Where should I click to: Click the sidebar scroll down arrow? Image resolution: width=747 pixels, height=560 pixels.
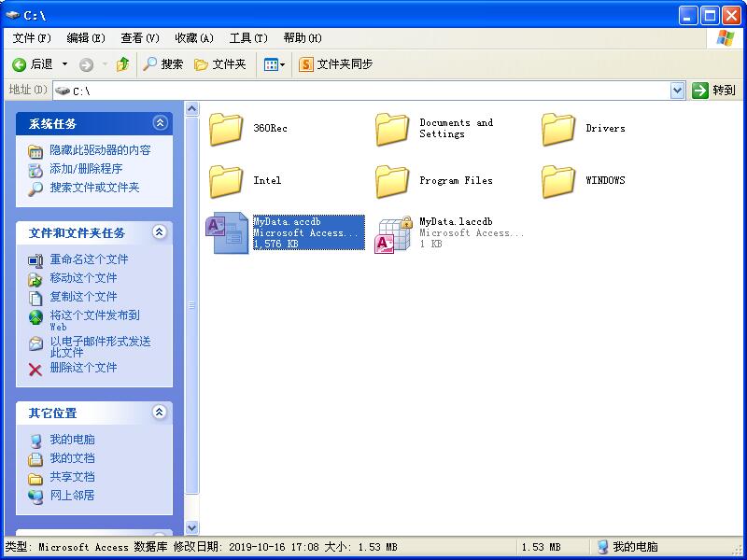point(191,527)
